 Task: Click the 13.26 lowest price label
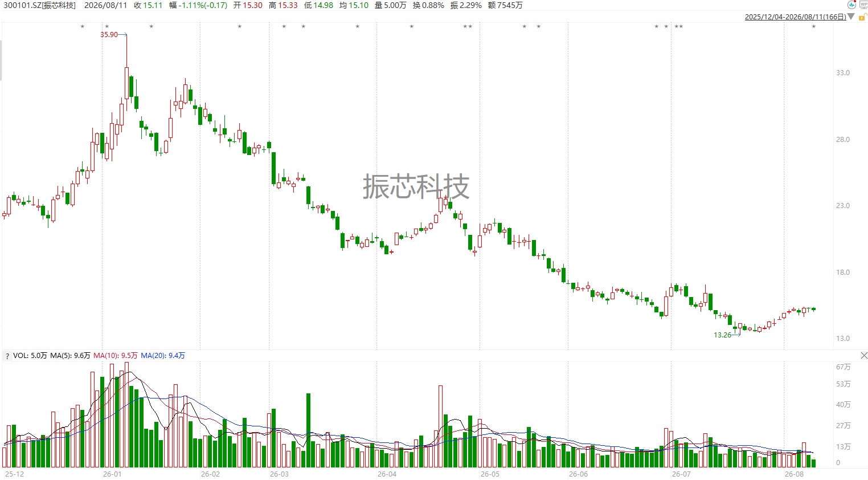[722, 335]
